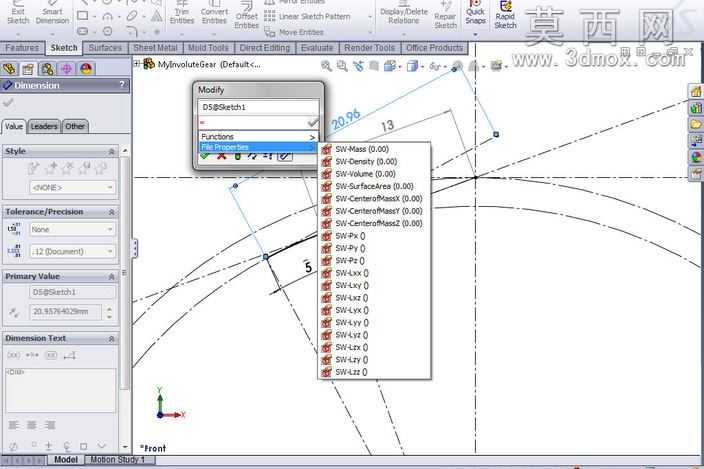This screenshot has height=469, width=704.
Task: Open the Functions submenu
Action: [x=259, y=136]
